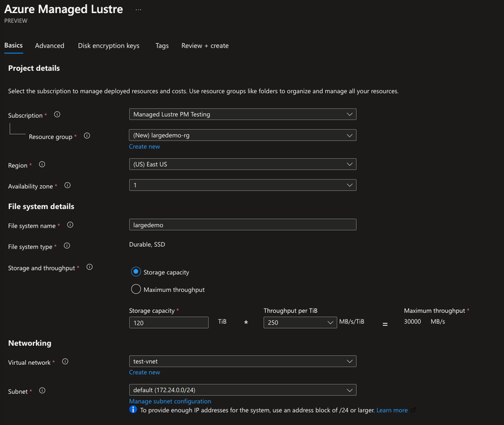The height and width of the screenshot is (425, 504).
Task: Show info tooltip for Region
Action: (42, 165)
